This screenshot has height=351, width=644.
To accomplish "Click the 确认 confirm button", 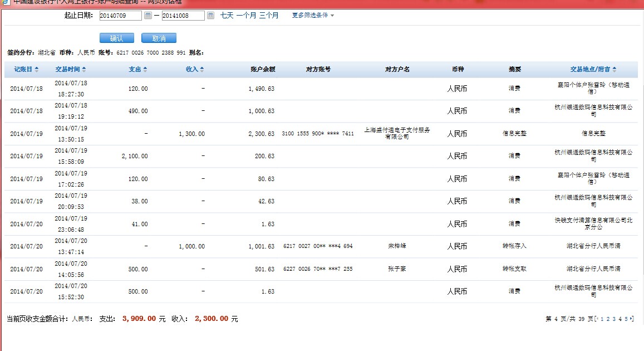I will click(117, 38).
